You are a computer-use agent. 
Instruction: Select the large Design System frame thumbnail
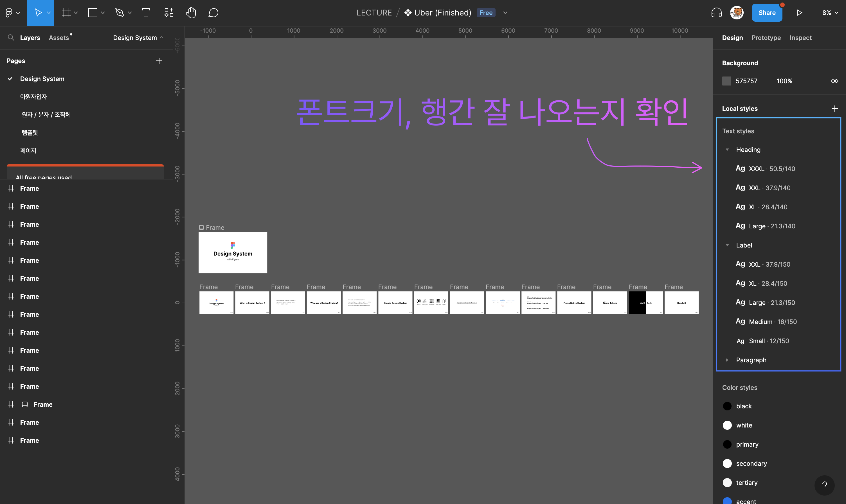pyautogui.click(x=233, y=253)
